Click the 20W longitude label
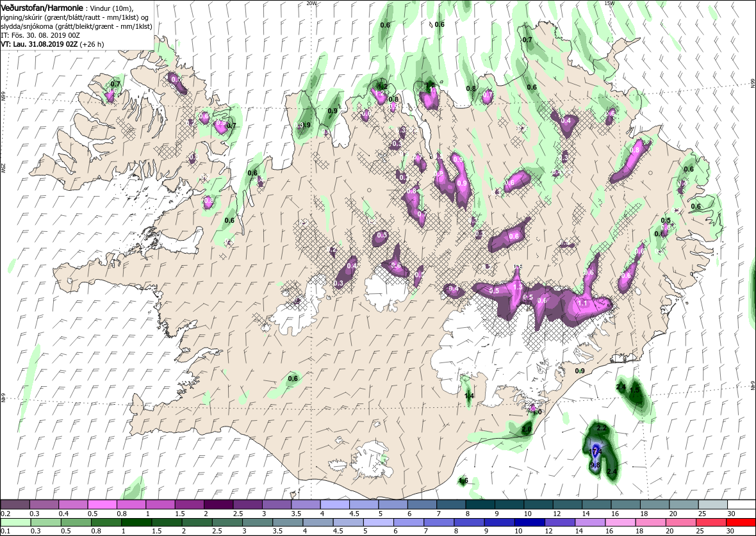The height and width of the screenshot is (536, 756). [312, 3]
